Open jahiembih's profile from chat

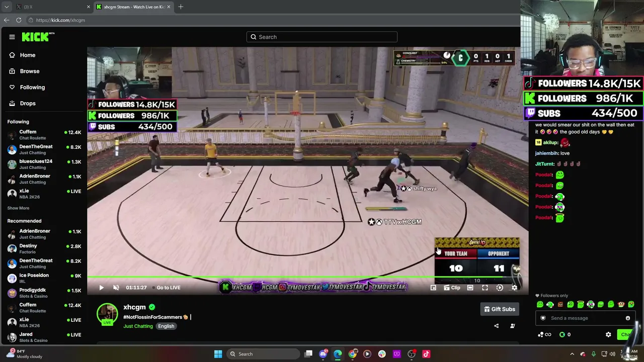click(x=546, y=153)
